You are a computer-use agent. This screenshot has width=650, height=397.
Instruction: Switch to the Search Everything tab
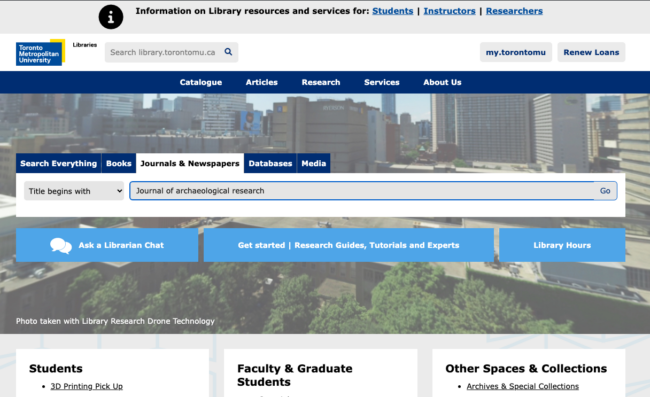click(x=58, y=163)
